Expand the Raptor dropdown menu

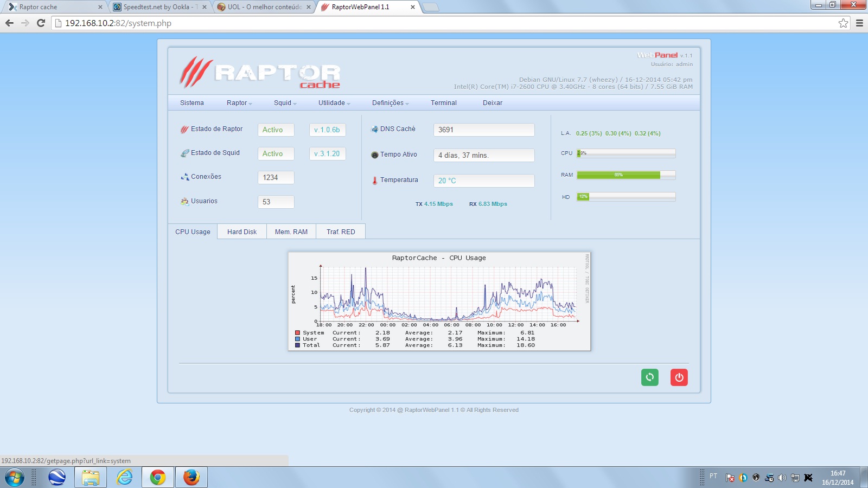239,103
